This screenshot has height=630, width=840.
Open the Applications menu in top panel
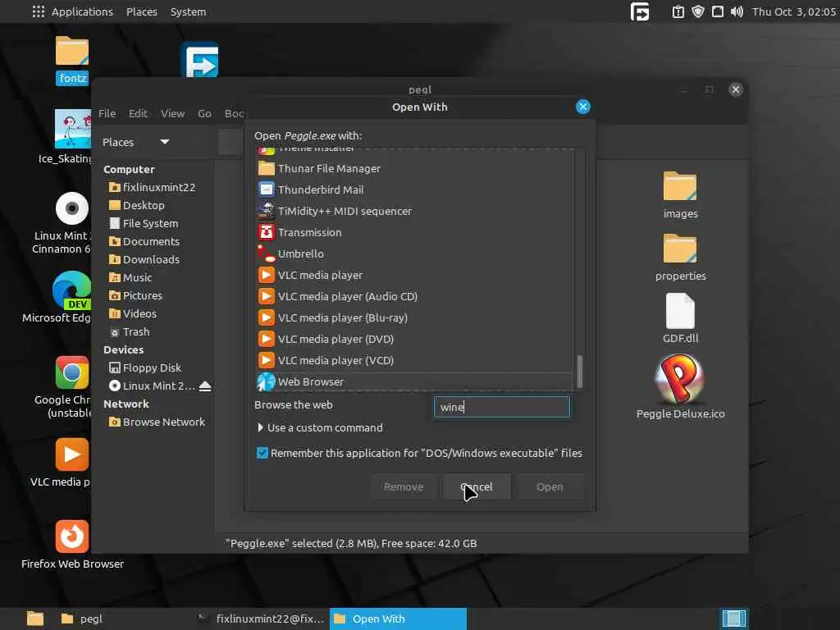pos(72,11)
